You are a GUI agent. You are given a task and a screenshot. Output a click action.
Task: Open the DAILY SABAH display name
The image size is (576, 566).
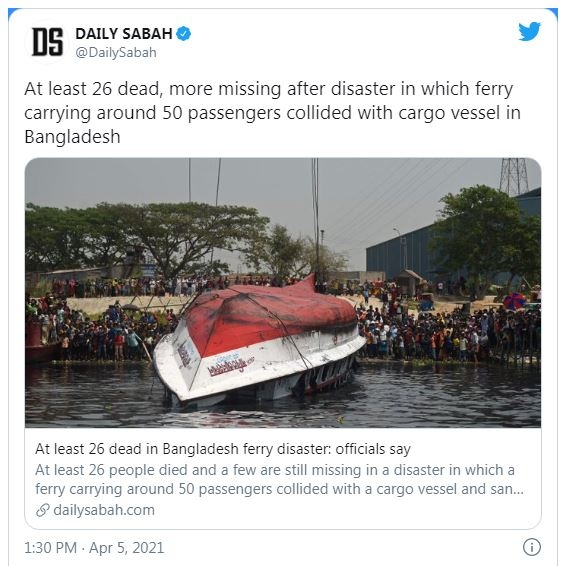coord(124,33)
